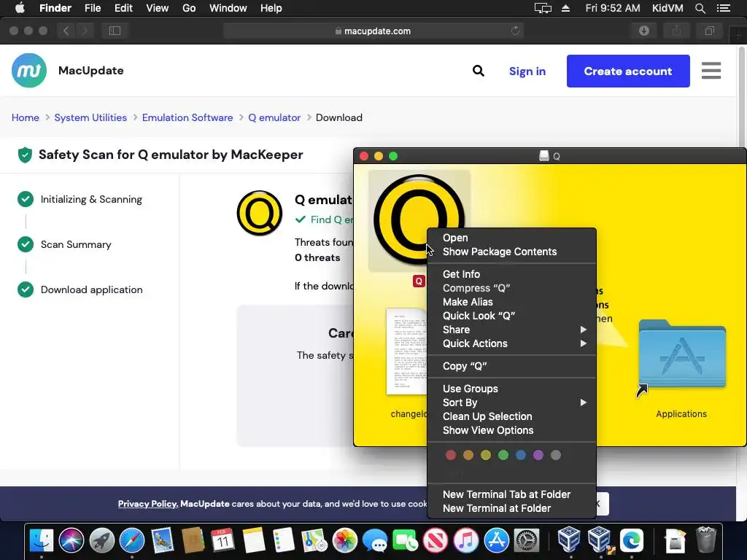Apply the green tag color
747x560 pixels.
(503, 455)
